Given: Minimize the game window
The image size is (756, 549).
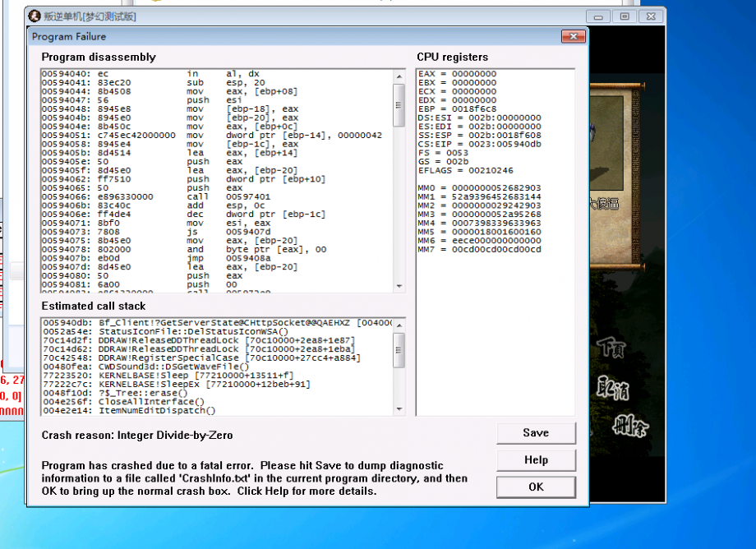Looking at the screenshot, I should (x=601, y=16).
